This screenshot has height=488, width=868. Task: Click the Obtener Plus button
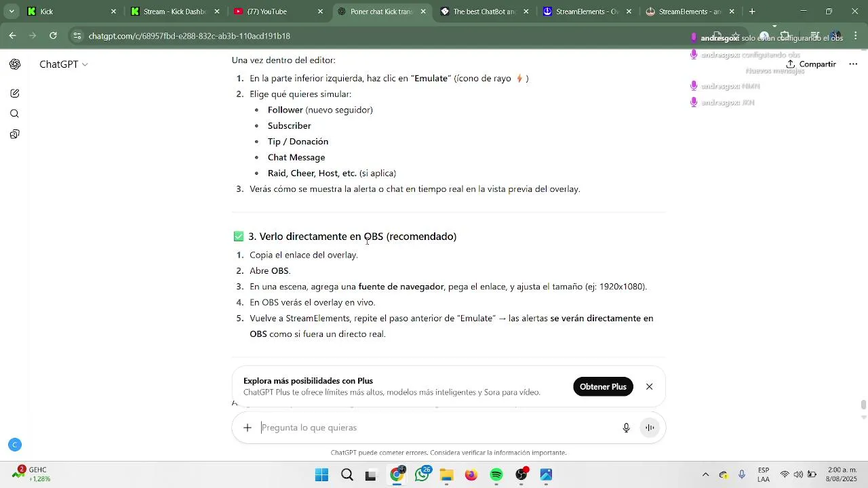click(x=603, y=387)
